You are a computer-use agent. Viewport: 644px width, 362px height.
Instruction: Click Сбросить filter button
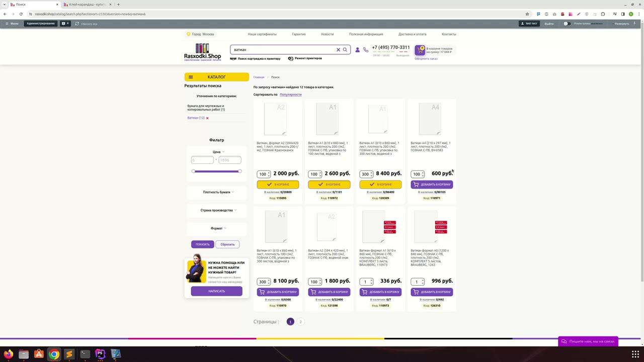coord(227,244)
